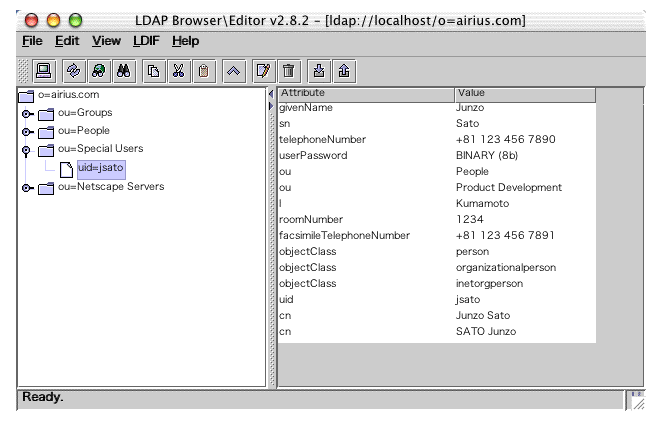Click the LDIF import download icon
The width and height of the screenshot is (663, 422).
point(319,71)
